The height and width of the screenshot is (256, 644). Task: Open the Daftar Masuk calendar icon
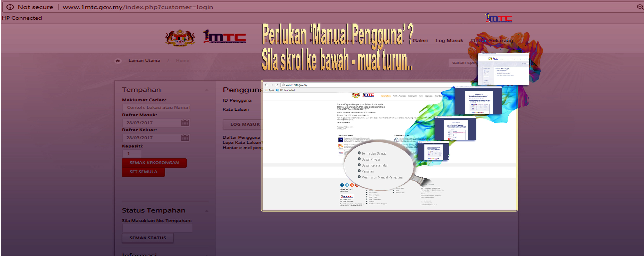pyautogui.click(x=185, y=123)
